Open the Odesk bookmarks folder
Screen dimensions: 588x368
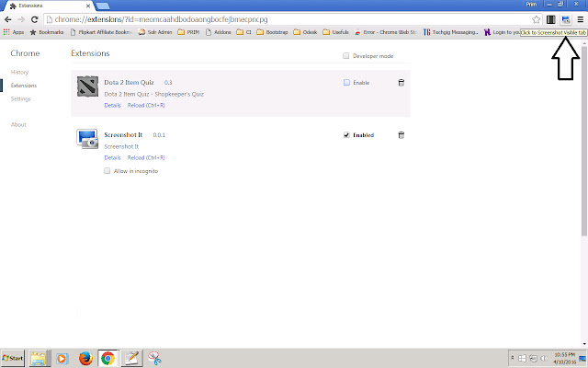pos(305,32)
